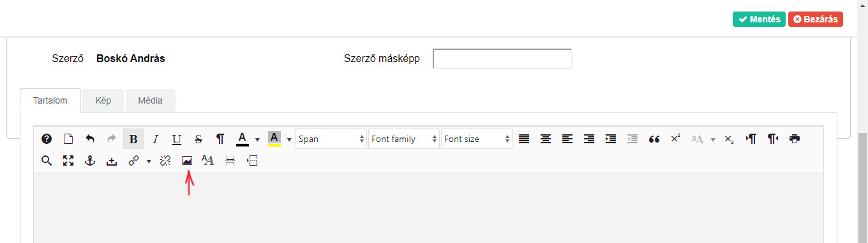Viewport: 868px width, 243px height.
Task: Toggle Bold formatting
Action: click(x=133, y=139)
